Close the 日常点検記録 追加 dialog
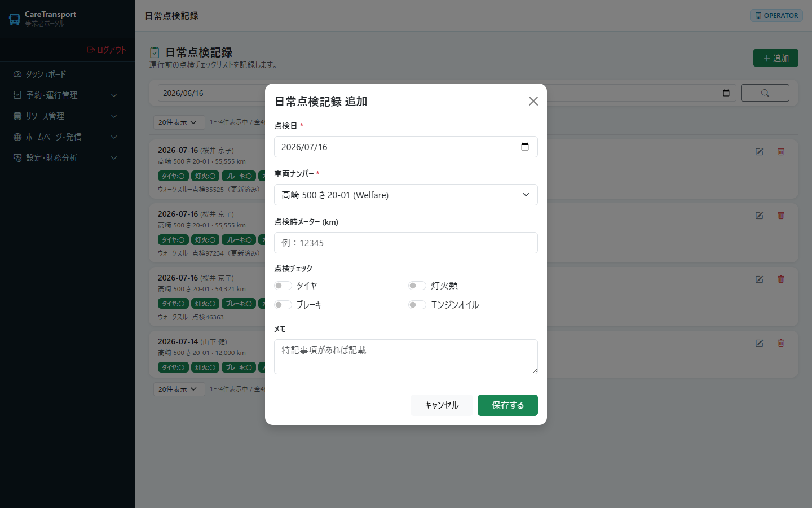 [533, 101]
